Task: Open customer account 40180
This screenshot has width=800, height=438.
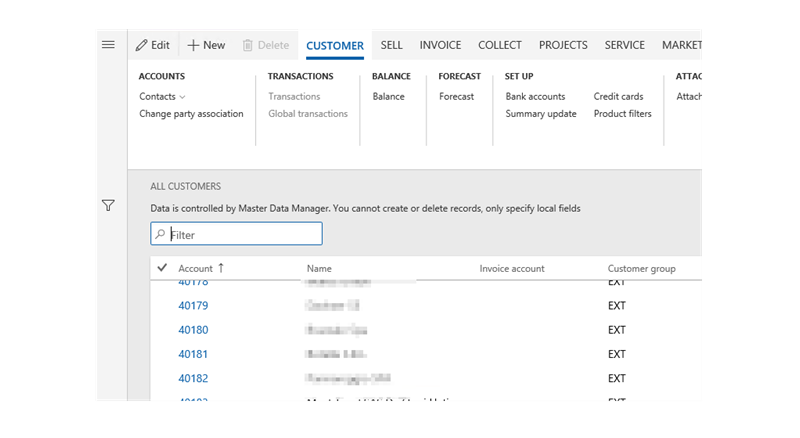Action: point(193,330)
